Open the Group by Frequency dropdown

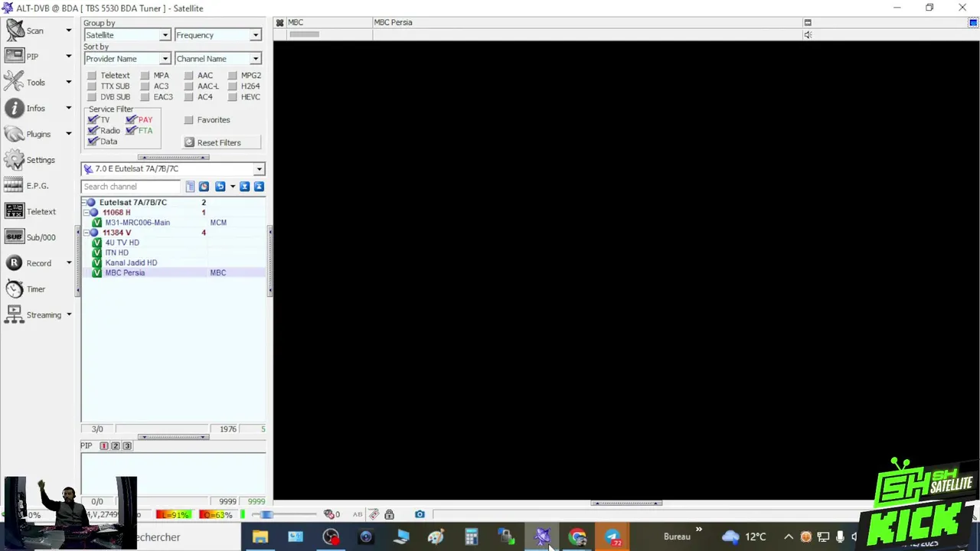(217, 35)
